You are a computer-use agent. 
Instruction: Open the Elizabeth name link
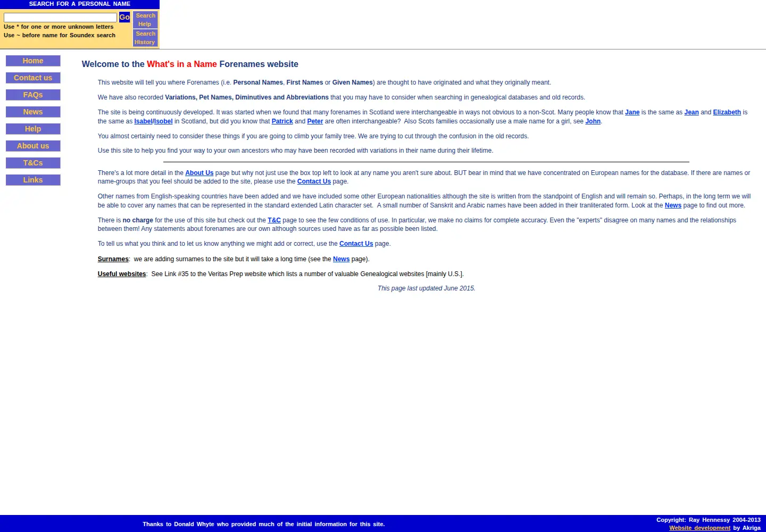pyautogui.click(x=727, y=112)
